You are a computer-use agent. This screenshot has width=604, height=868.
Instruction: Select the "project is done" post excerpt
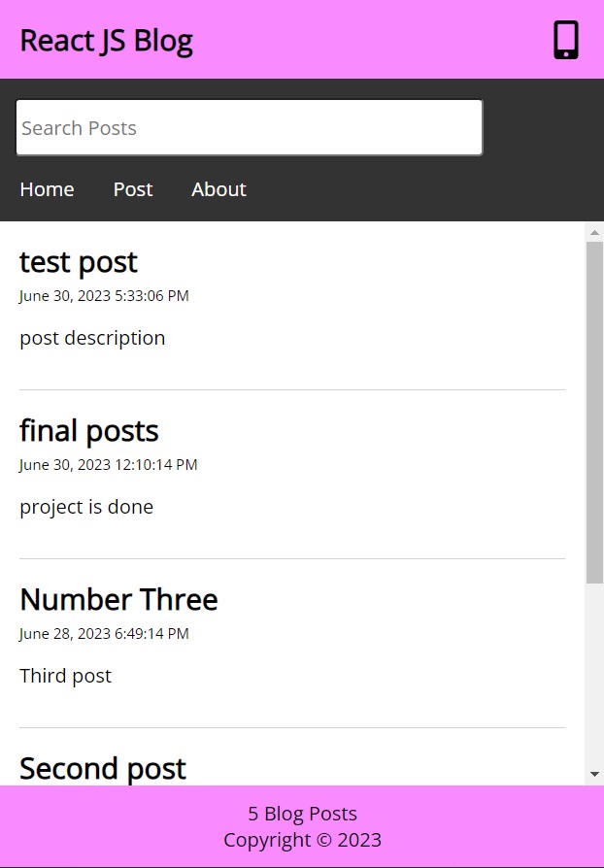(86, 507)
